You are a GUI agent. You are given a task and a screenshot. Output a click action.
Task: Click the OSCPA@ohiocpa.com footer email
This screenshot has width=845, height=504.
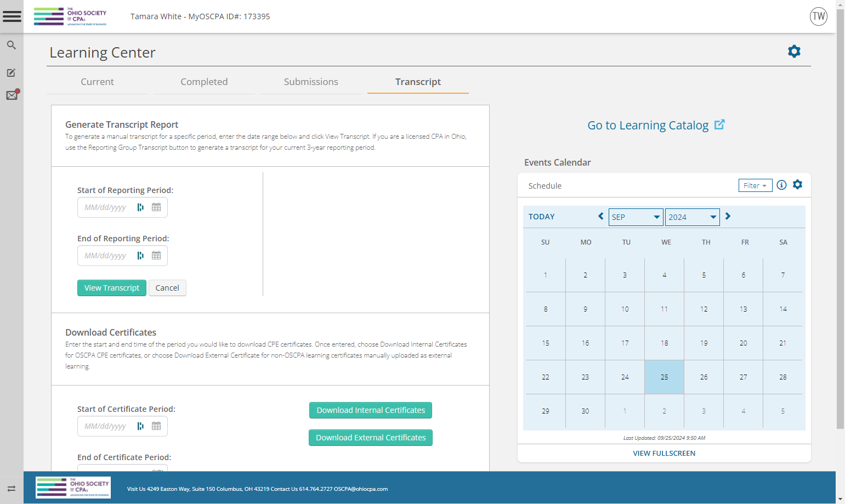point(361,489)
